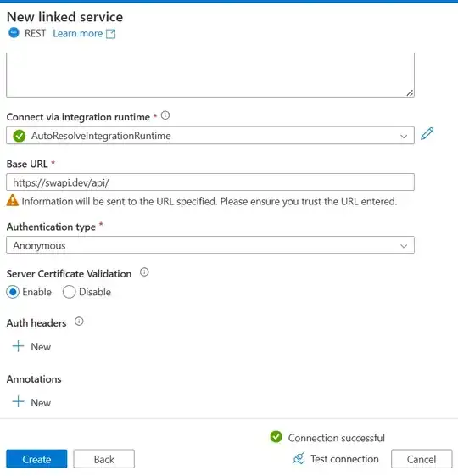The height and width of the screenshot is (476, 458).
Task: Click the info icon beside Server Certificate Validation
Action: pyautogui.click(x=144, y=272)
